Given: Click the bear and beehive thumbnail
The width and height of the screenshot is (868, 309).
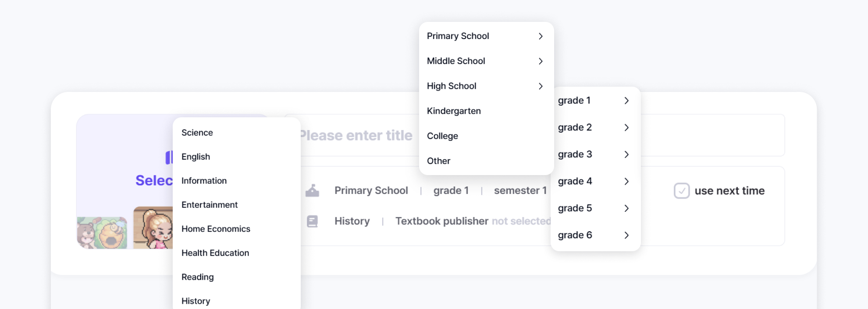Looking at the screenshot, I should point(102,232).
